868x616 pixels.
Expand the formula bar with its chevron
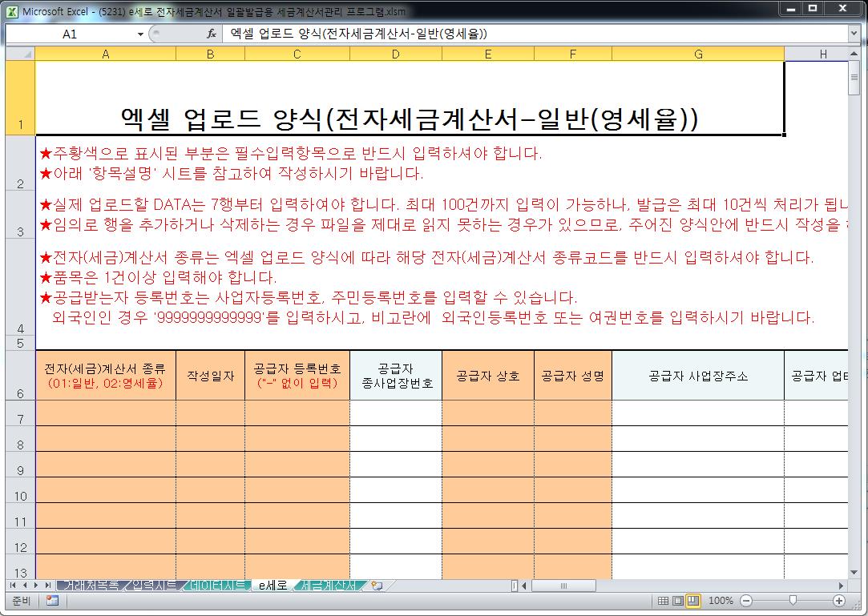tap(852, 33)
